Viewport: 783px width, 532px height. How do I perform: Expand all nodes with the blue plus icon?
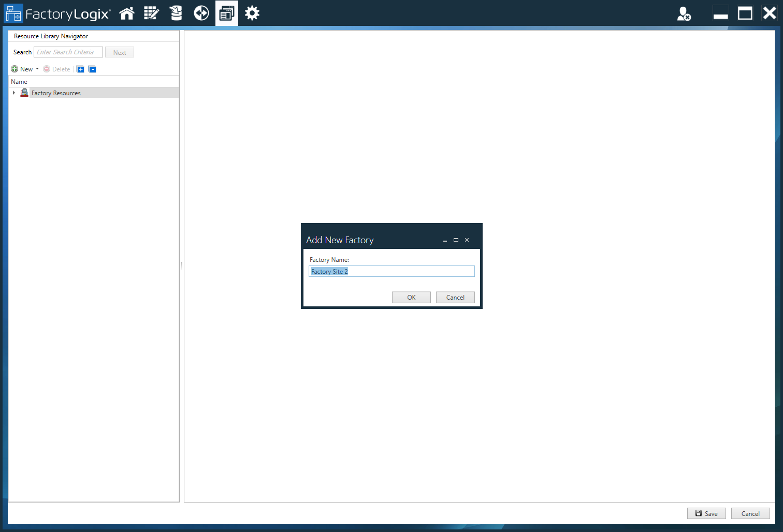[80, 69]
